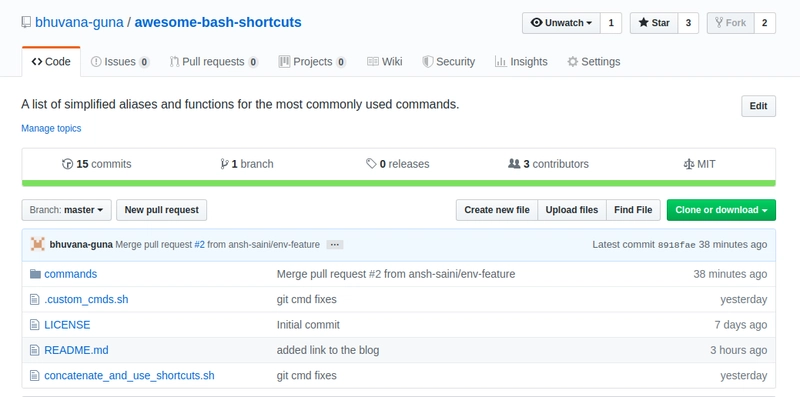Open the commands row merge commit message
Viewport: 800px width, 397px height.
pyautogui.click(x=396, y=274)
